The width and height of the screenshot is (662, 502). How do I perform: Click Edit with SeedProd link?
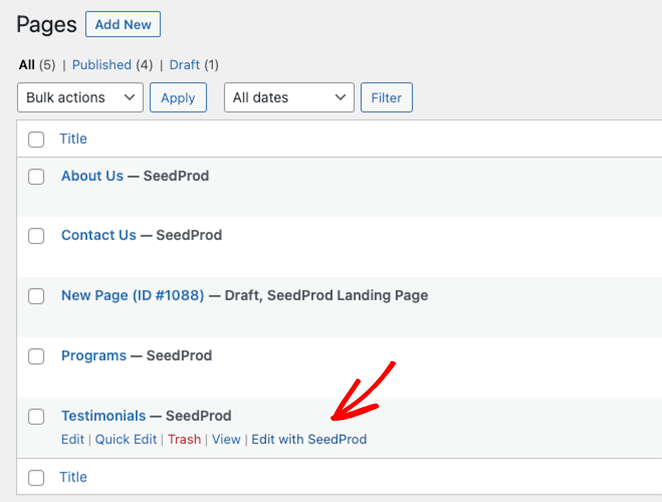[x=309, y=439]
